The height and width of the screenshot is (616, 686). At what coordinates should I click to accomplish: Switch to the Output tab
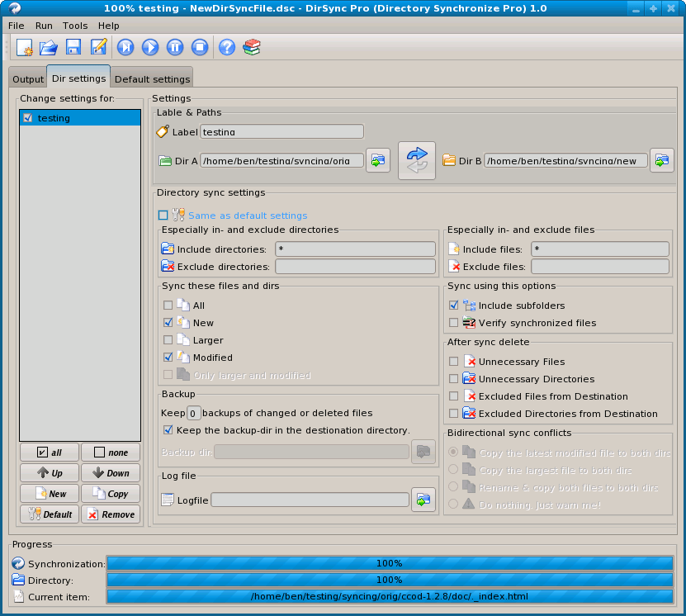coord(28,79)
